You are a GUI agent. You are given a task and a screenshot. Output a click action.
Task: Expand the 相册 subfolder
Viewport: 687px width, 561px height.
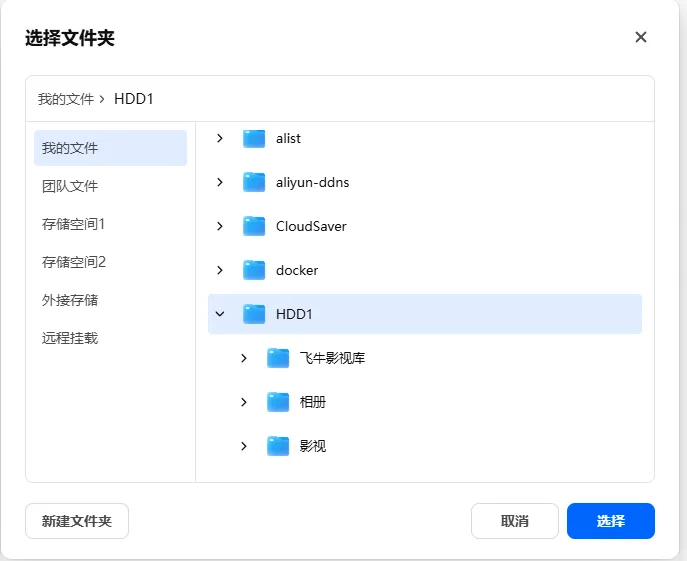244,402
